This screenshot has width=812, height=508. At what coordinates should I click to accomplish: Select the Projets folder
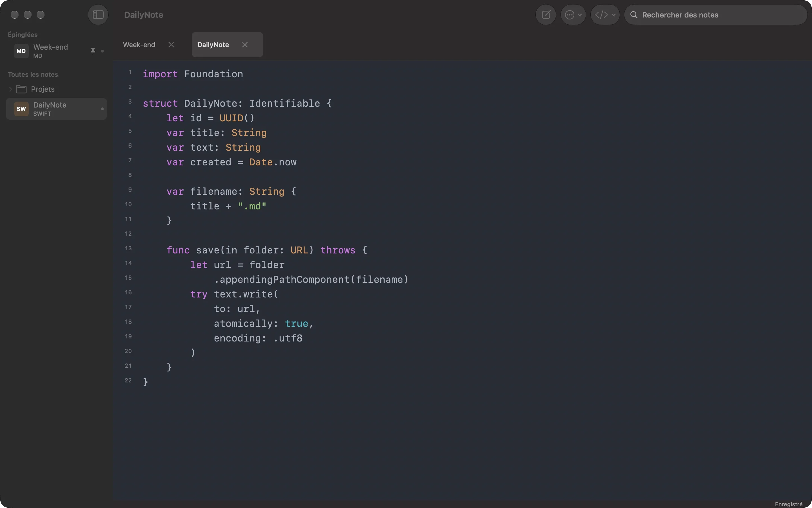pyautogui.click(x=56, y=89)
